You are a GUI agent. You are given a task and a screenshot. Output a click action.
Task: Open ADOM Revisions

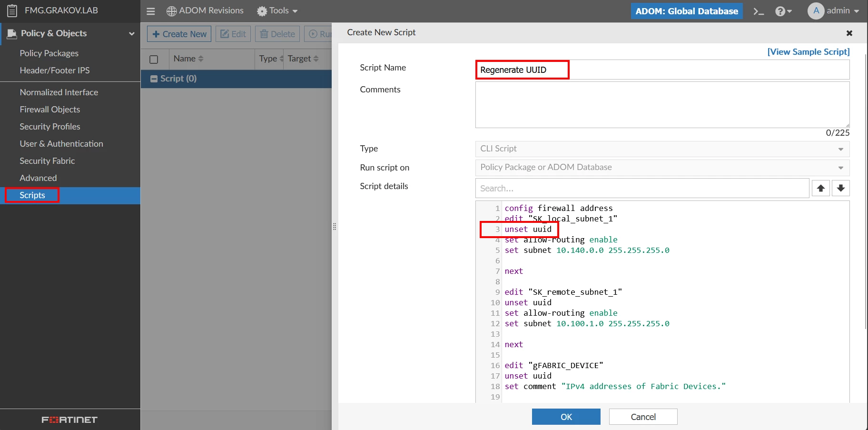pos(205,11)
